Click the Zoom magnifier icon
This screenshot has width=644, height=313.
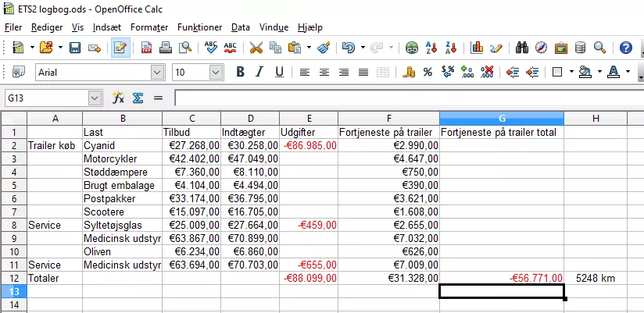(x=600, y=48)
